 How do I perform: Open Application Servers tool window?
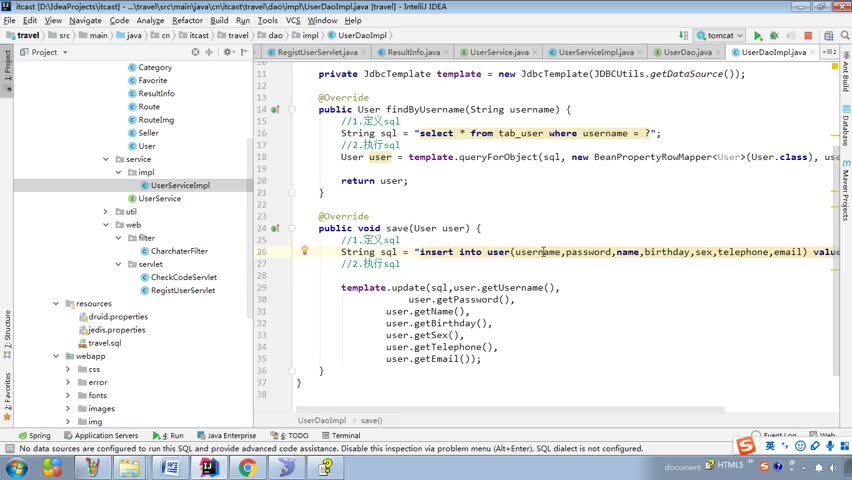(101, 435)
